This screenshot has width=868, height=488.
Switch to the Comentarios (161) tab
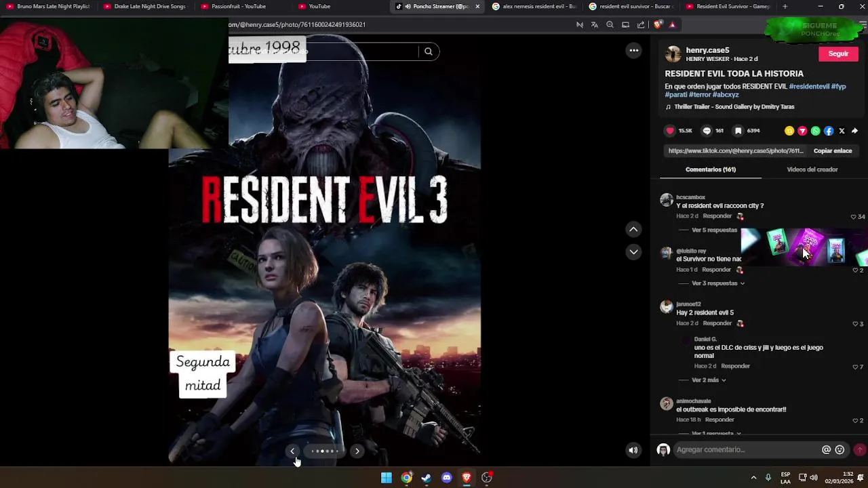tap(710, 169)
